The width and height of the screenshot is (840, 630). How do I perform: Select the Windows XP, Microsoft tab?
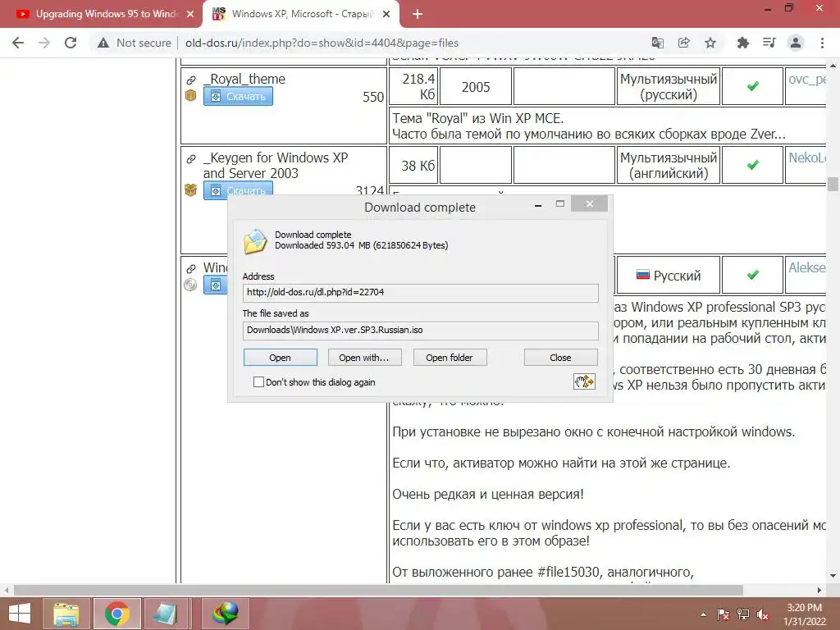[x=301, y=15]
